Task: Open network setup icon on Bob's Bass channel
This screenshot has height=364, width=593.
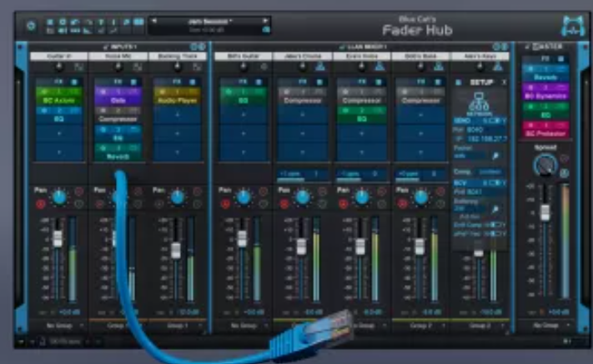Action: click(439, 67)
